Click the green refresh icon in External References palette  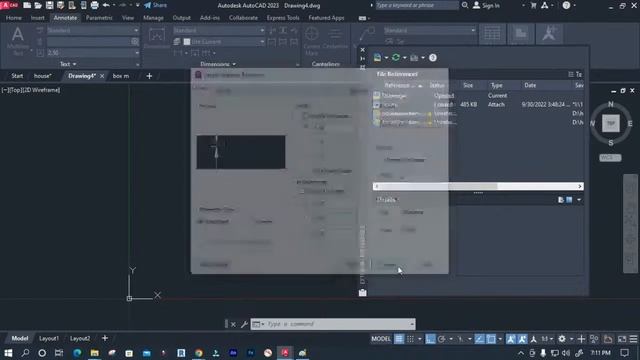click(396, 58)
